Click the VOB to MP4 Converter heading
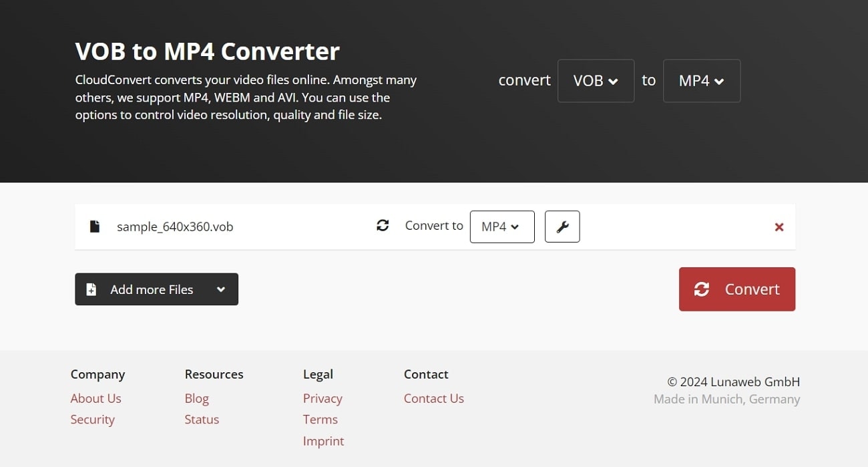 (208, 51)
